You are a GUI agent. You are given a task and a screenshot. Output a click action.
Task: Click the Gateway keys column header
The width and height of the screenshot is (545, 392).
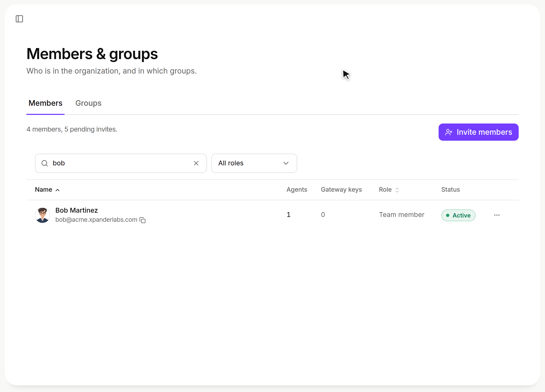[x=341, y=190]
